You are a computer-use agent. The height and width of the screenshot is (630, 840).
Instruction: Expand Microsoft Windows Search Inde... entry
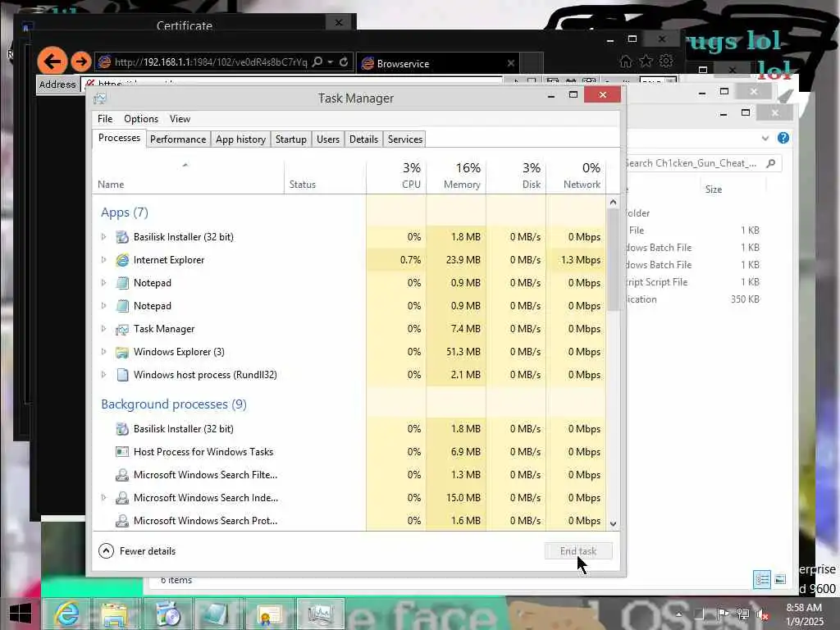pos(104,498)
